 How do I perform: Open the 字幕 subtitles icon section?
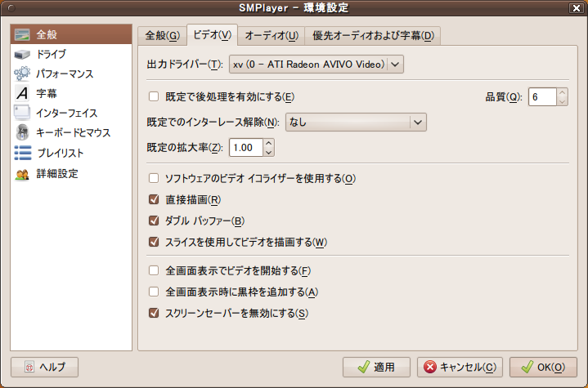point(22,93)
